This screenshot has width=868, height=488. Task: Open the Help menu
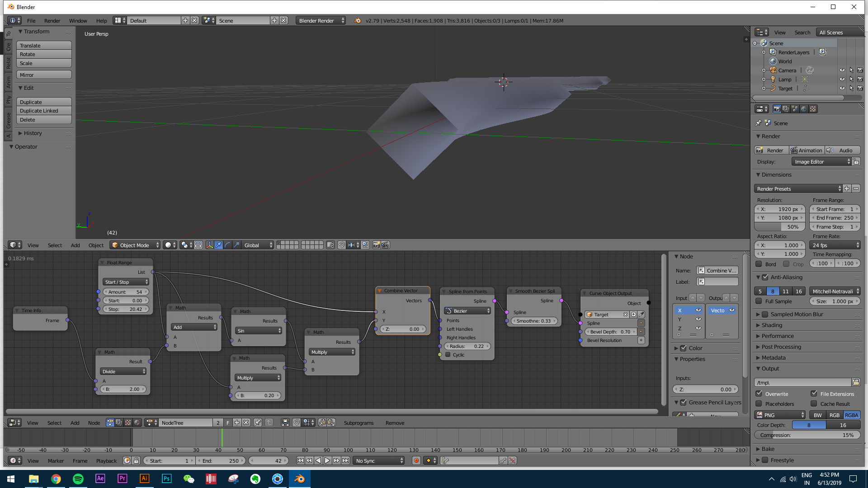click(x=101, y=21)
